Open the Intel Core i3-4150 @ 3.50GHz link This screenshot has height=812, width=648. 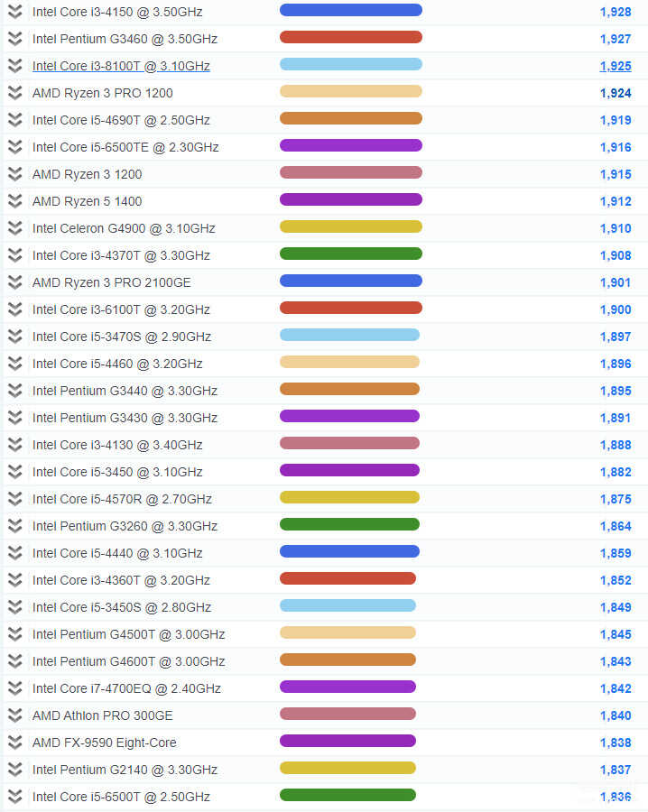[x=117, y=12]
